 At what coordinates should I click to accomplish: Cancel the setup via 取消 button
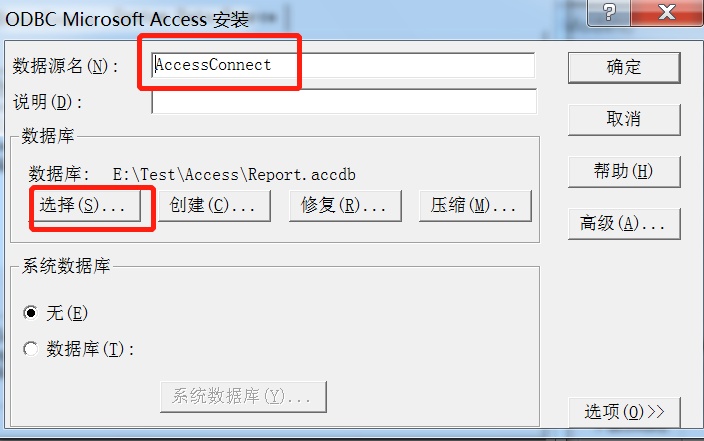click(624, 119)
